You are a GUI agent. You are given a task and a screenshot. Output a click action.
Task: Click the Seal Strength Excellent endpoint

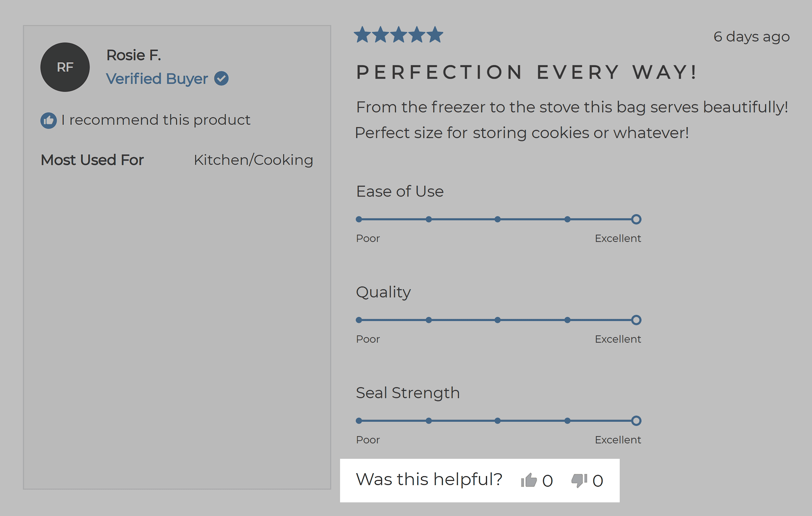[636, 420]
